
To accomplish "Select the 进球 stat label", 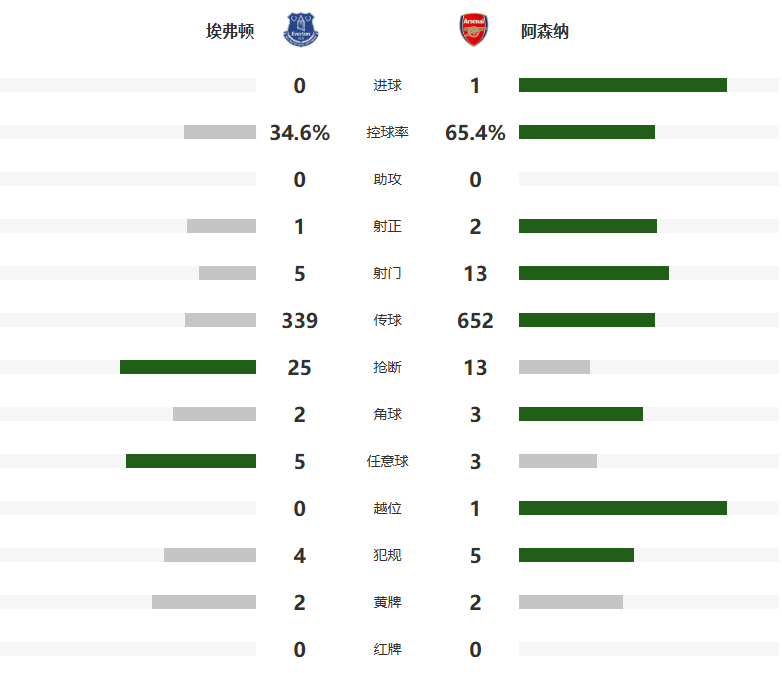I will point(387,86).
